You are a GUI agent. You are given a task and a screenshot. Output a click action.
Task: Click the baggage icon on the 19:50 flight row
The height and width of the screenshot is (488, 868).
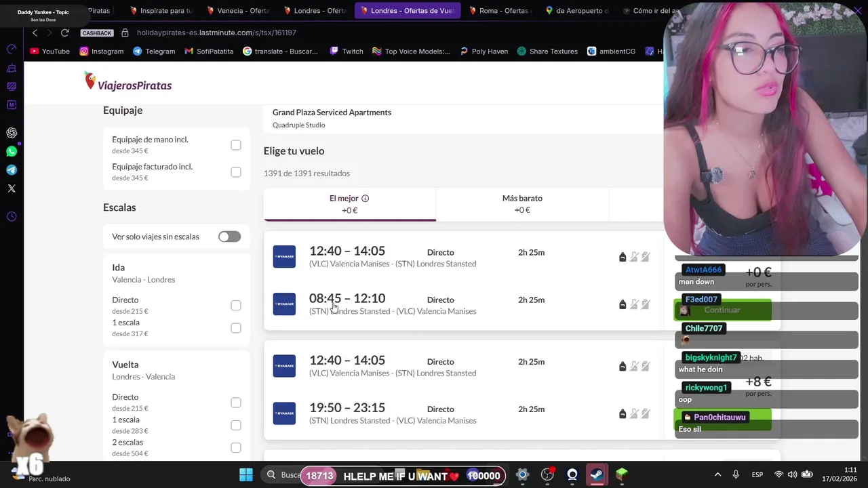coord(623,413)
